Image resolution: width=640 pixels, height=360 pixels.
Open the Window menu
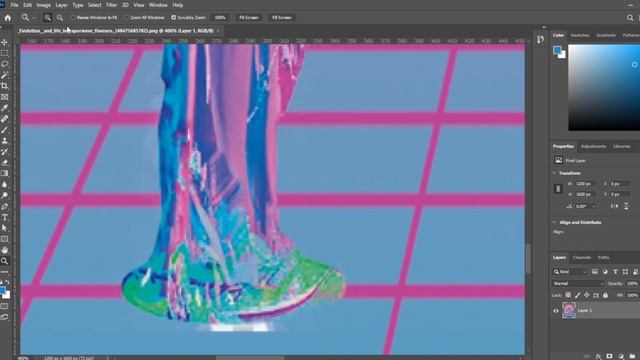point(158,5)
